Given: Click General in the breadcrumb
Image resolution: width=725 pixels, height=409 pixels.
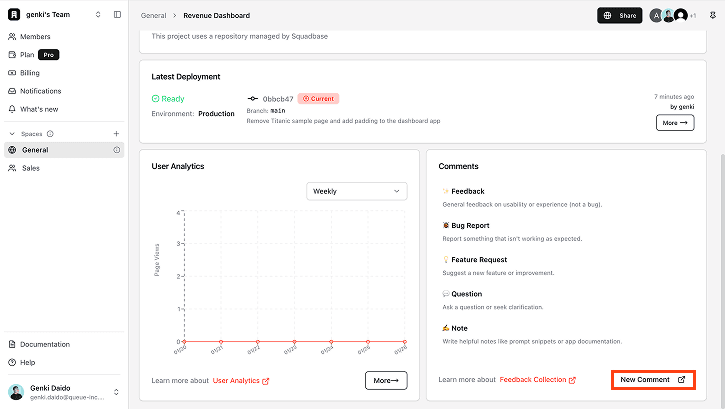Looking at the screenshot, I should pyautogui.click(x=153, y=16).
